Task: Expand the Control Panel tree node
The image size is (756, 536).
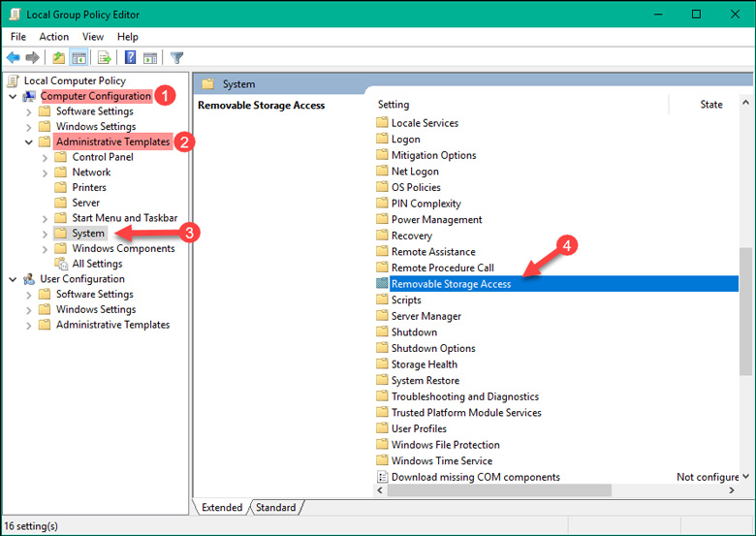Action: tap(46, 157)
